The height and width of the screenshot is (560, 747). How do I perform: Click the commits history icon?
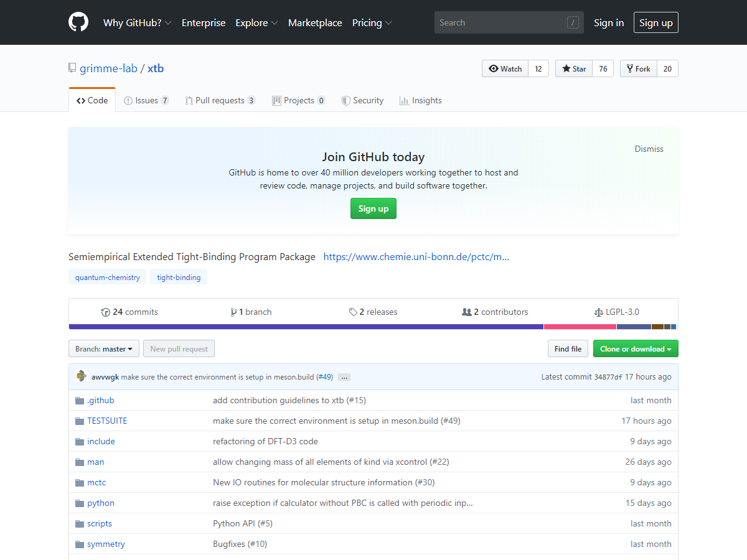click(106, 312)
